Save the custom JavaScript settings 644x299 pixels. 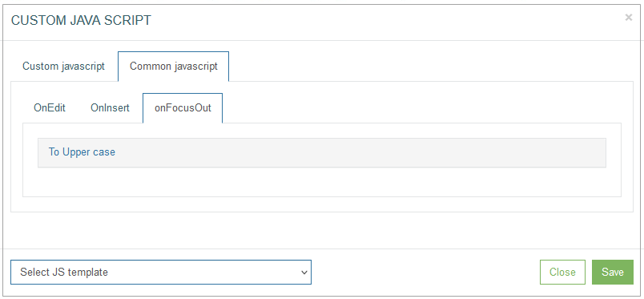613,272
